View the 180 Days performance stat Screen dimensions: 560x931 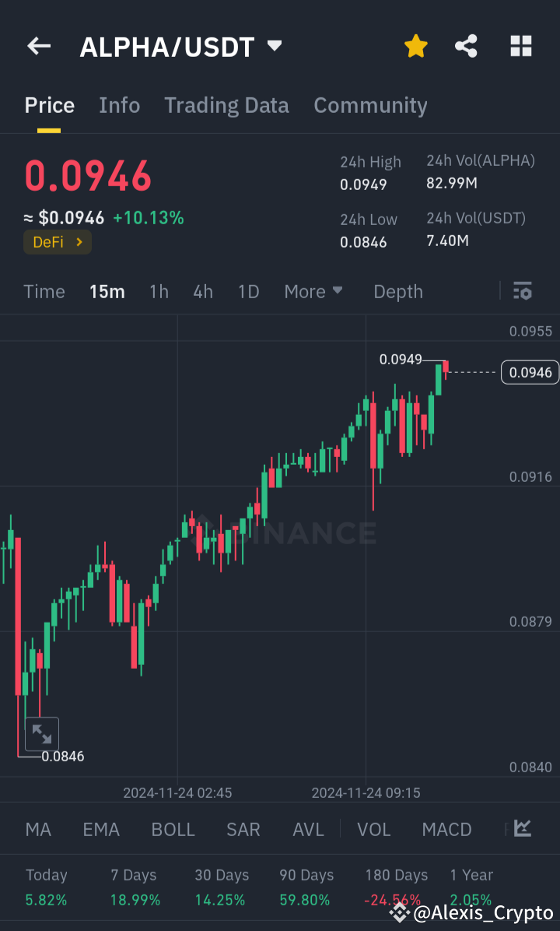tap(396, 887)
